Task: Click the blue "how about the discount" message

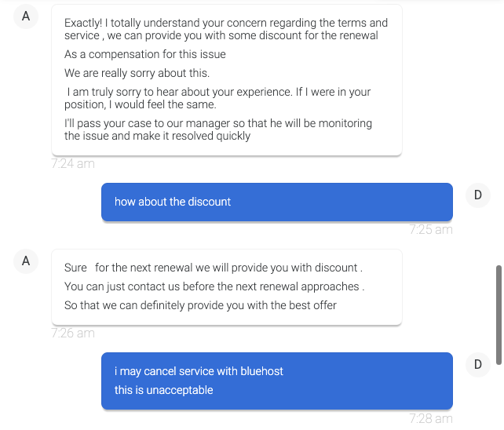Action: (173, 202)
